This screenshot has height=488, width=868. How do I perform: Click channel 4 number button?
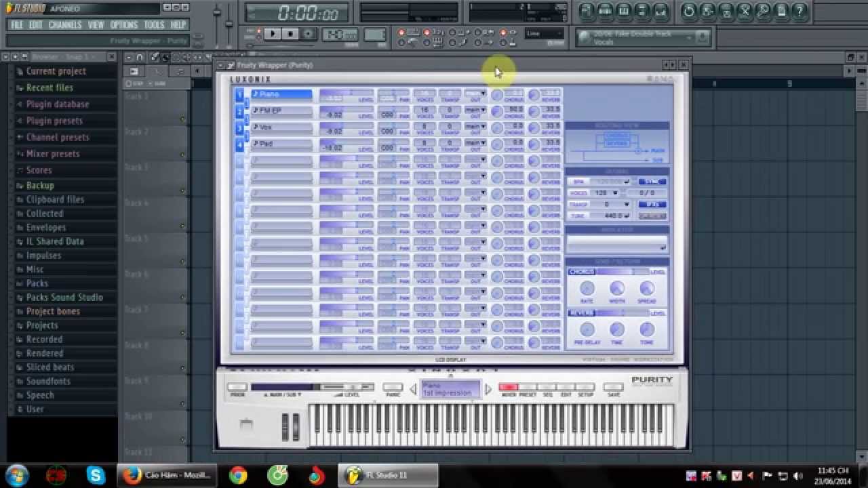[239, 144]
